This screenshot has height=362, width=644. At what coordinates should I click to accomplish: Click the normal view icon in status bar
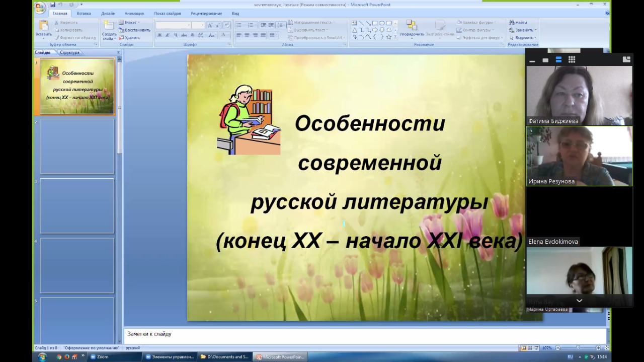tap(523, 348)
